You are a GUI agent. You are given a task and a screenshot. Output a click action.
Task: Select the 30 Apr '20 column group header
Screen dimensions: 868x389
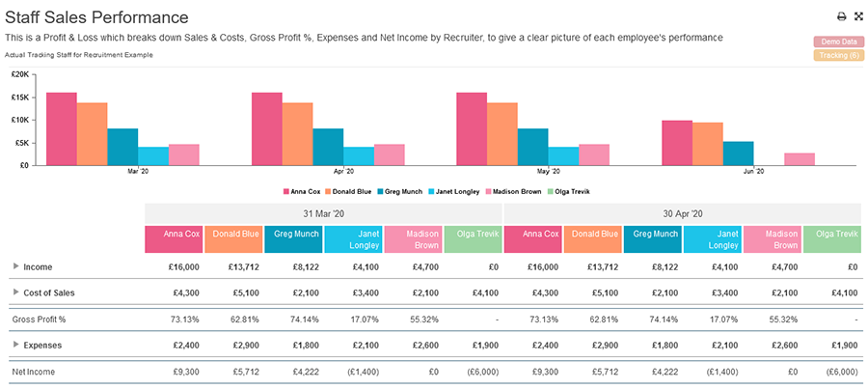click(682, 213)
